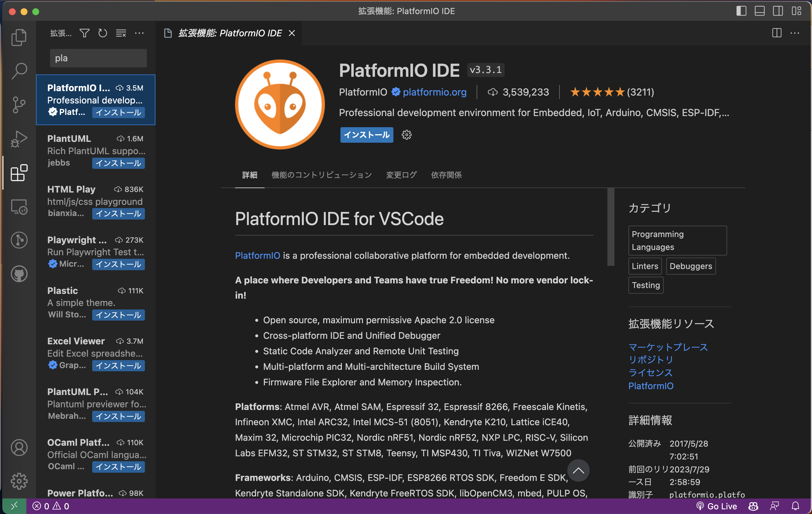Screen dimensions: 812x514
Task: Toggle the secondary side bar layout button
Action: tap(778, 11)
